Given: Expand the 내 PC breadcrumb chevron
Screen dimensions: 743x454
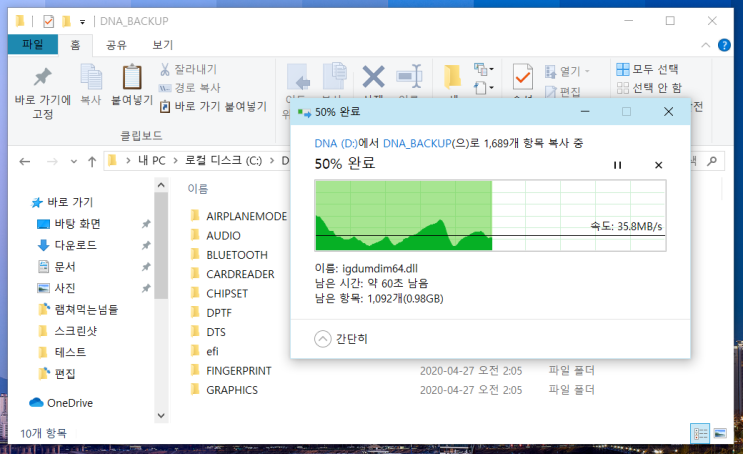Looking at the screenshot, I should 175,161.
